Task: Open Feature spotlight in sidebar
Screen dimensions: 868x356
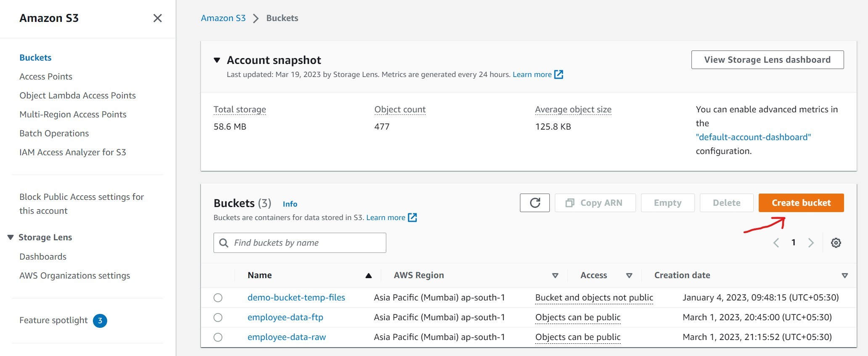Action: coord(53,320)
